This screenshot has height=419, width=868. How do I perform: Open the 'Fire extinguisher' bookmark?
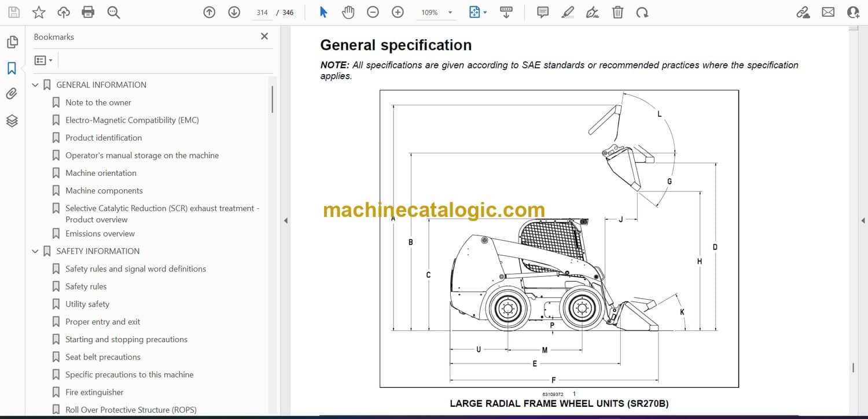[x=94, y=392]
